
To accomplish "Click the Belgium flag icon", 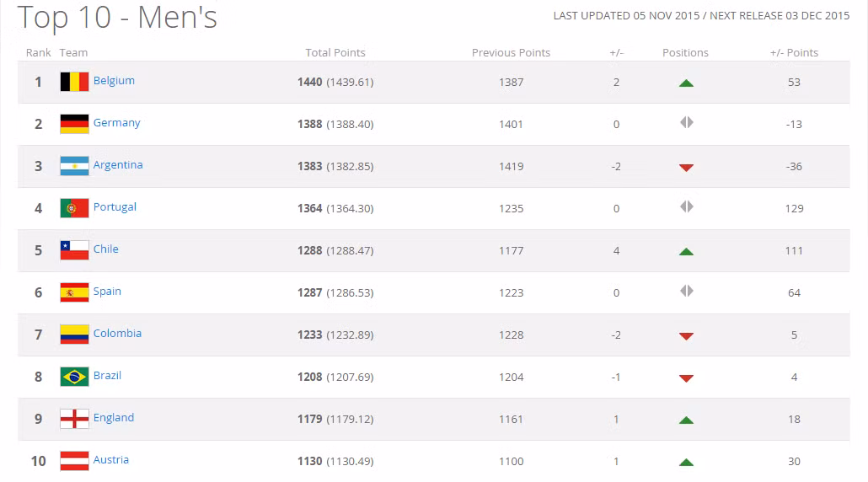I will tap(74, 82).
